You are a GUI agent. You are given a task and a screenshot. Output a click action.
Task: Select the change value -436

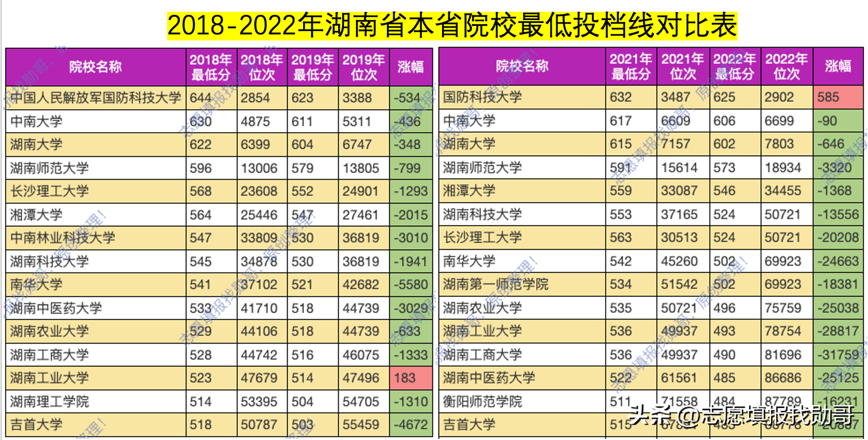tap(408, 122)
